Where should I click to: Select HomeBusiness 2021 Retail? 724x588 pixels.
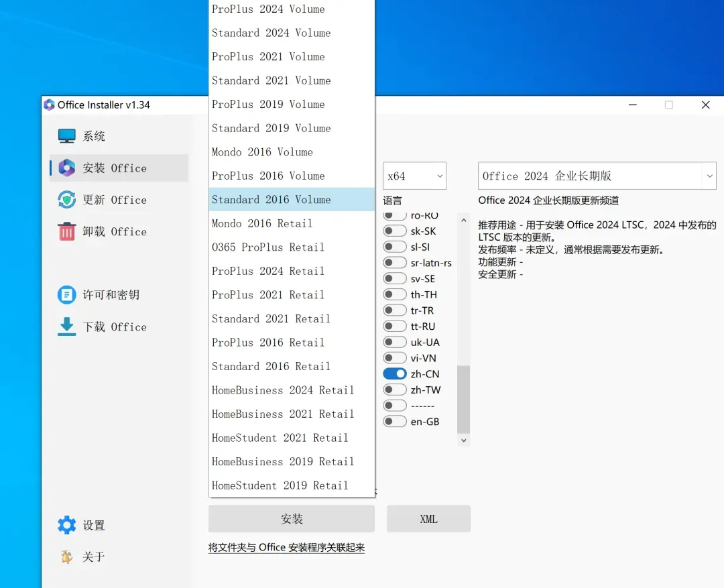292,414
